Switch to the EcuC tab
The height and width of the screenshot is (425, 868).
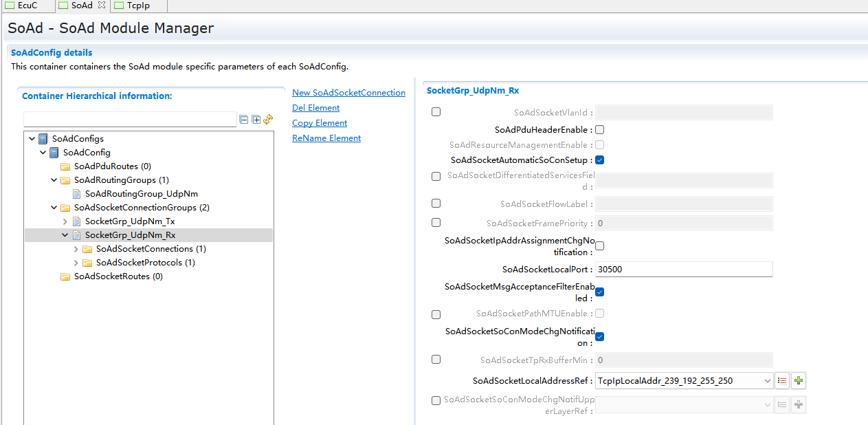tap(27, 6)
